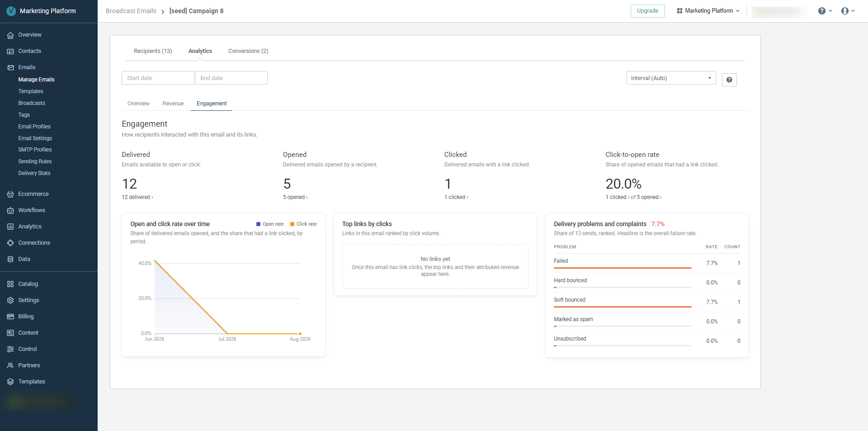Click the Settings gear icon
868x431 pixels.
coord(10,300)
